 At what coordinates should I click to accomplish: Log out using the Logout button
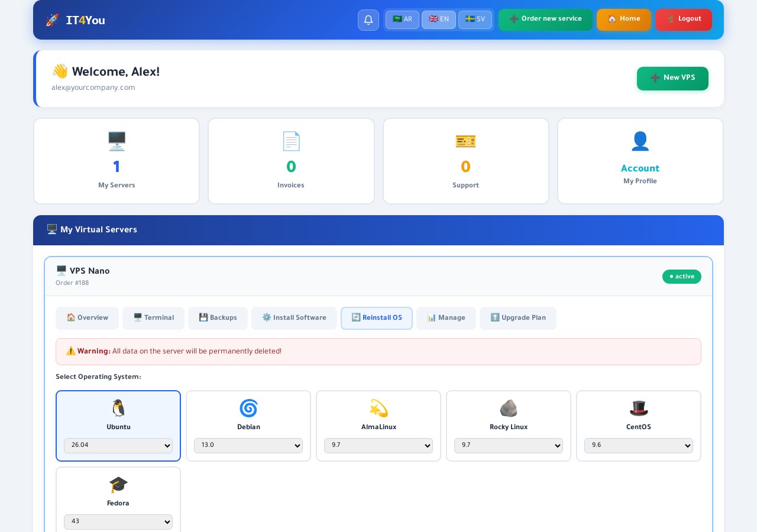click(x=684, y=20)
